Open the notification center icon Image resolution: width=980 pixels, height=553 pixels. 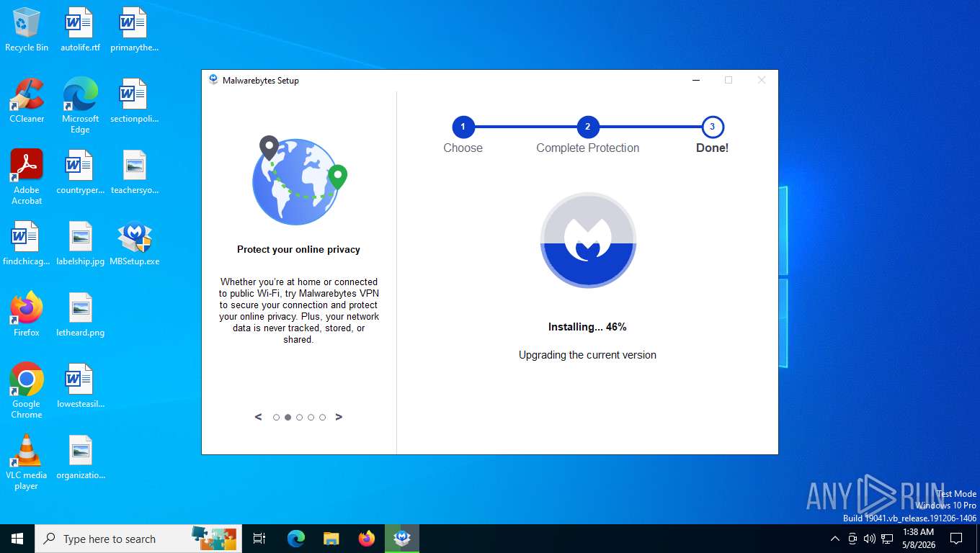(956, 539)
